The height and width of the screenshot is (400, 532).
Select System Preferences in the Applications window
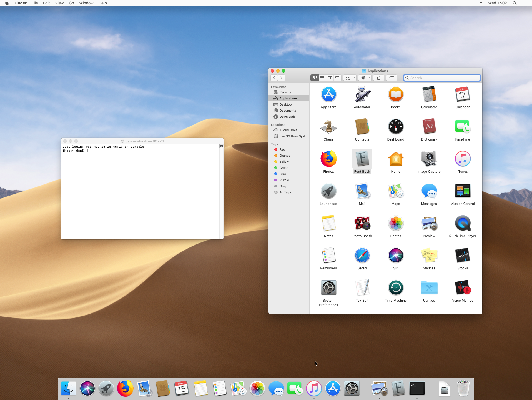328,288
